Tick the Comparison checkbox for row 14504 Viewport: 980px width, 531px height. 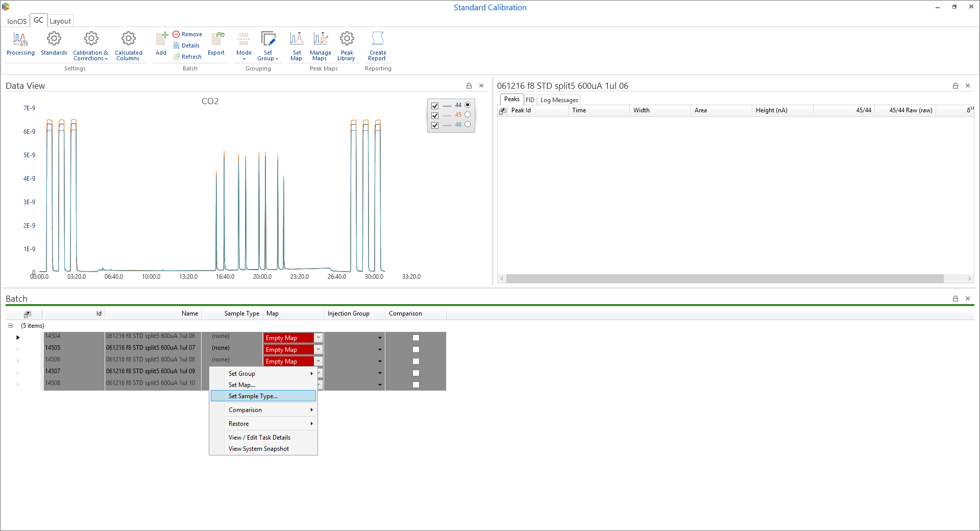tap(416, 338)
